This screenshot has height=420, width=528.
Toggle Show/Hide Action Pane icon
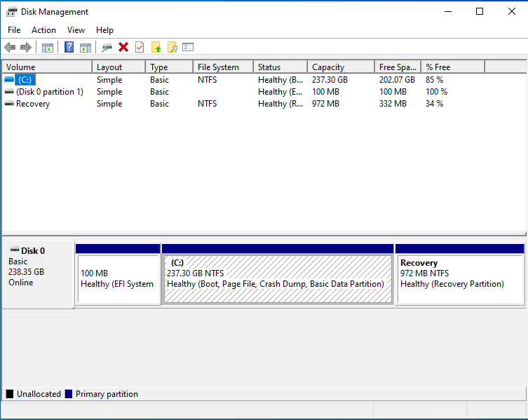(x=86, y=48)
